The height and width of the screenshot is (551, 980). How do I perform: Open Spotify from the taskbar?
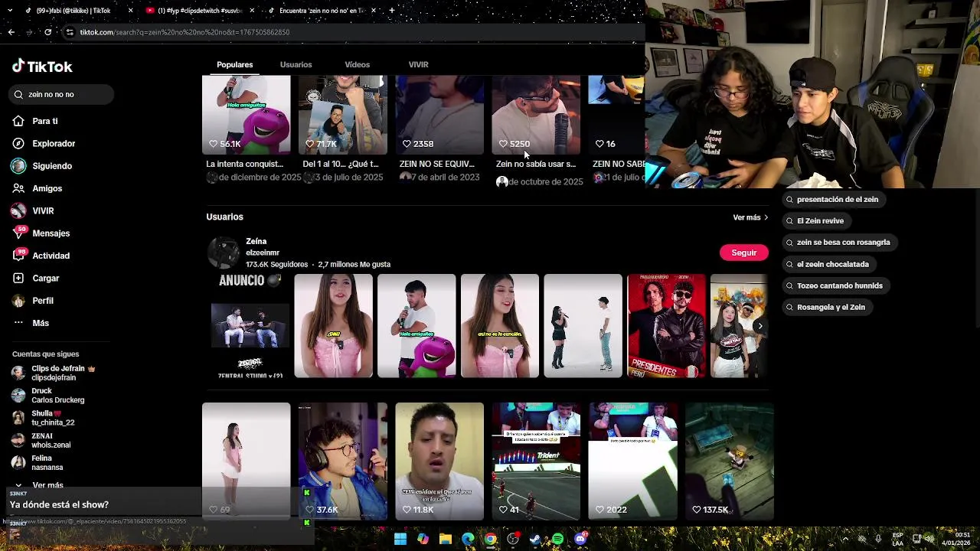point(558,540)
